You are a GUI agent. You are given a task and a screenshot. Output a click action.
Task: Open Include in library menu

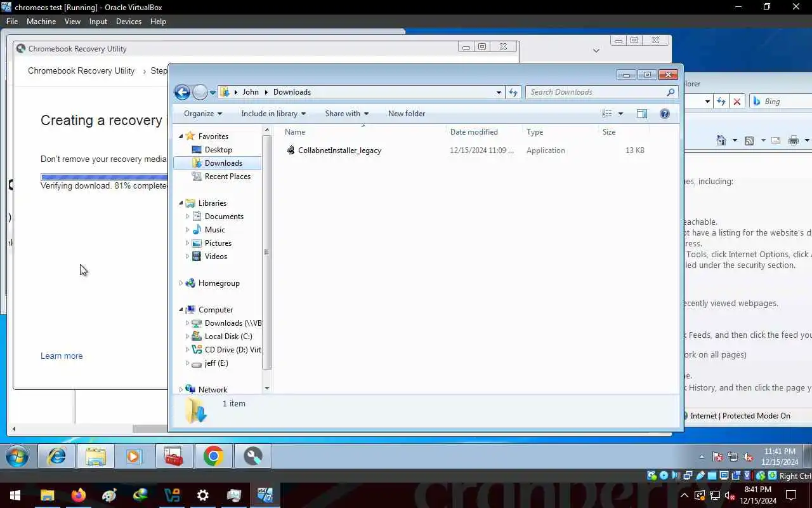point(273,114)
